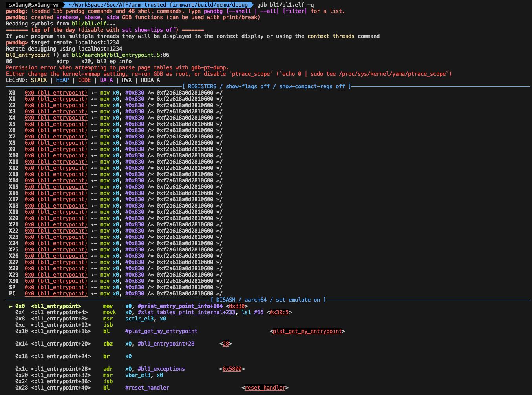Screen dimensions: 532x395
Task: Click bl1_entrypoint link in X0 register row
Action: pos(55,93)
